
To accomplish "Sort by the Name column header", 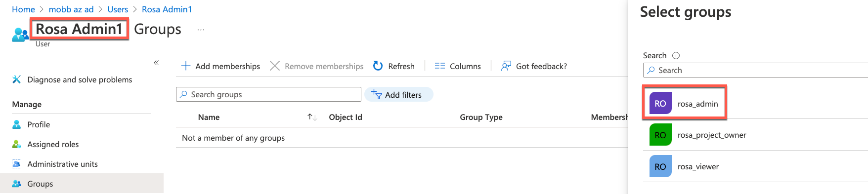I will (x=209, y=117).
